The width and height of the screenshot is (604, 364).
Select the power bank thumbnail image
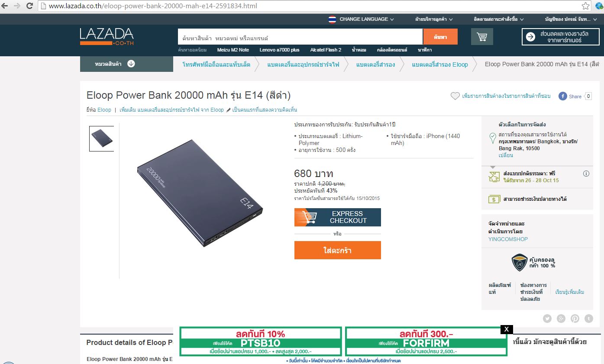point(102,139)
